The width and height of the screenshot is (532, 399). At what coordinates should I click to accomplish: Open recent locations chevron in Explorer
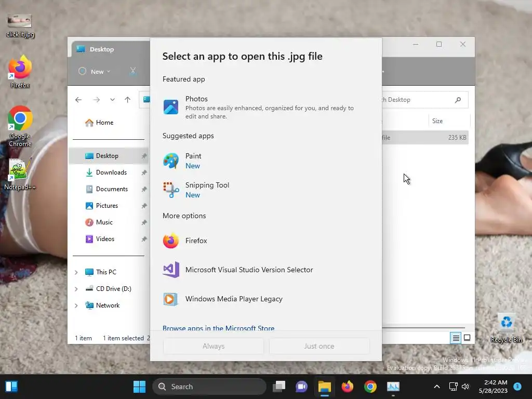click(112, 100)
